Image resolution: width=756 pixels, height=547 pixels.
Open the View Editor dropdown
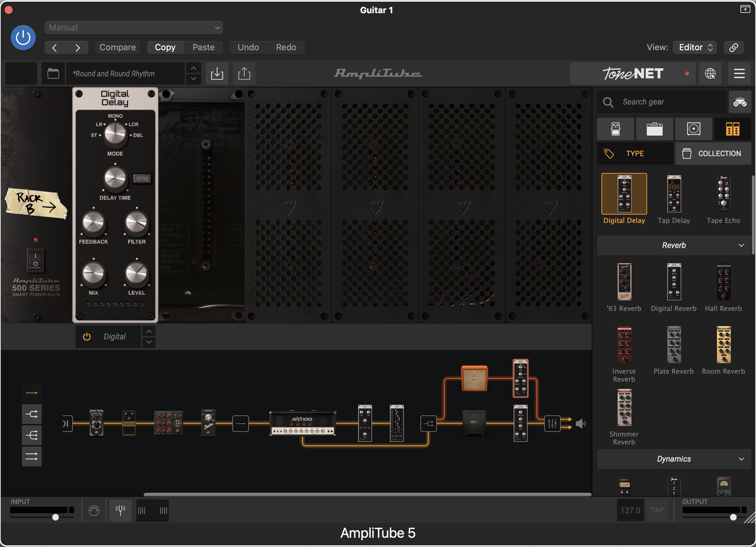click(x=694, y=48)
